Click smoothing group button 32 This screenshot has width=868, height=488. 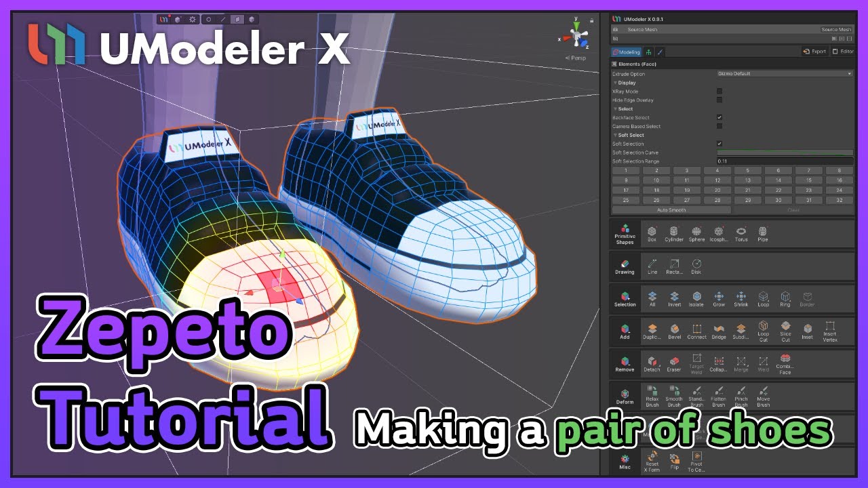click(840, 200)
